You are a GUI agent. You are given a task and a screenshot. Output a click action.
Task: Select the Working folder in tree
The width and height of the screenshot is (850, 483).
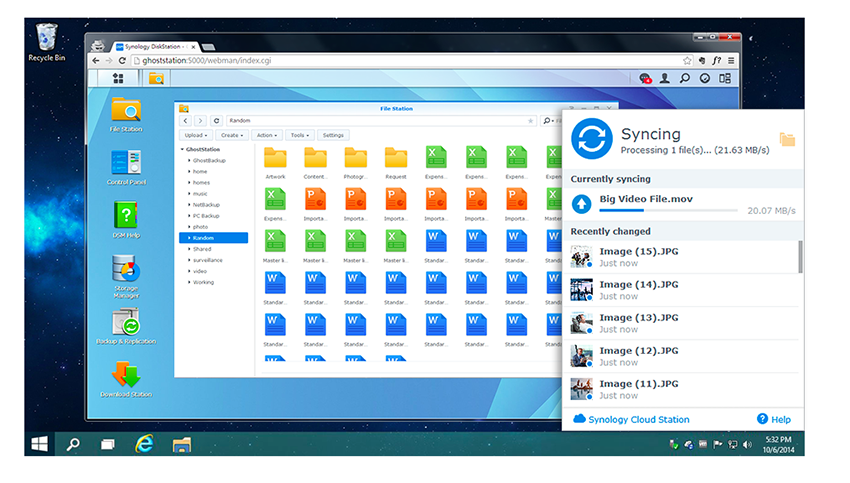[x=203, y=282]
